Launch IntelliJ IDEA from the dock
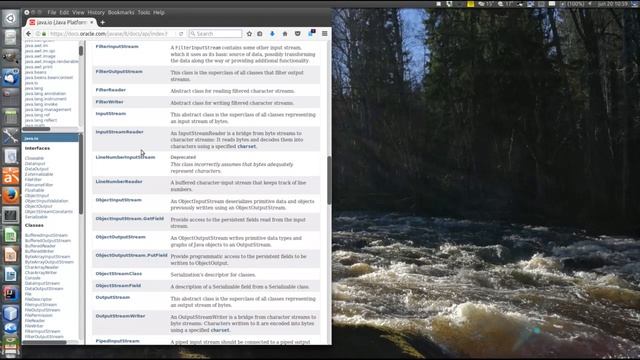The image size is (640, 360). coord(11,294)
